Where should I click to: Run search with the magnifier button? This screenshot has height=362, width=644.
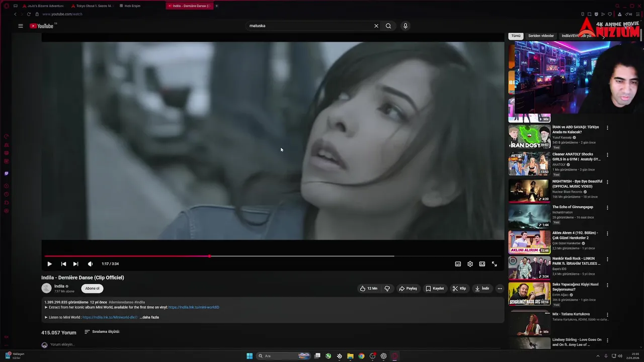pos(388,26)
